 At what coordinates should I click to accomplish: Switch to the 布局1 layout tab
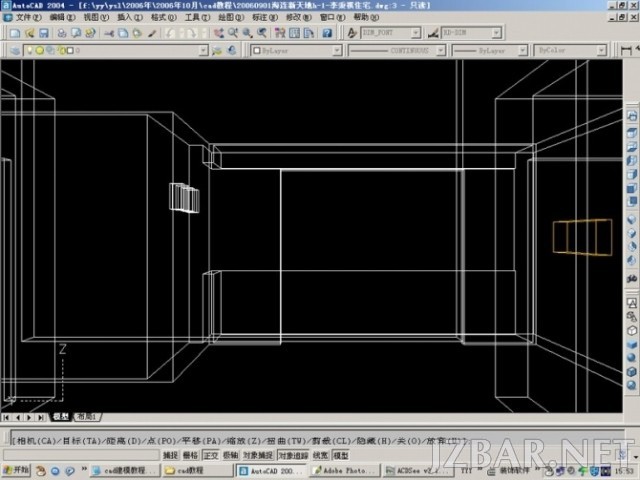pos(87,417)
